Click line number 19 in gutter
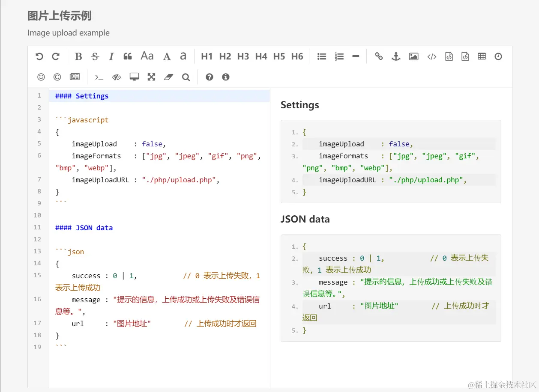 [x=38, y=347]
